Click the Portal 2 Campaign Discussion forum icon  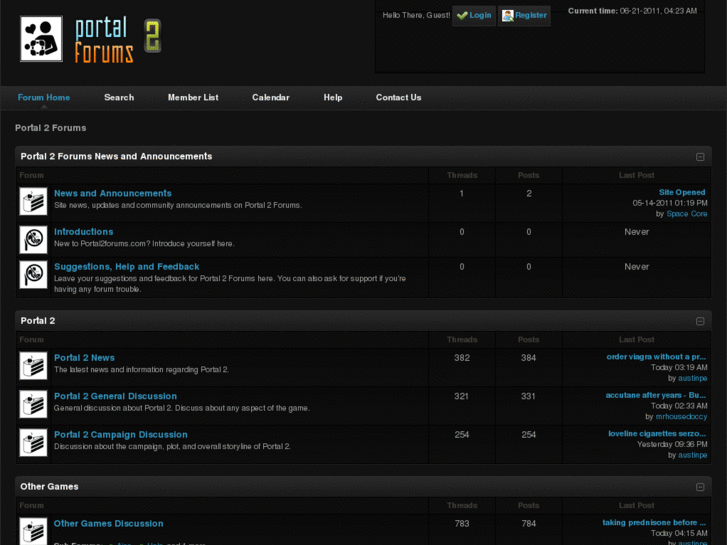click(33, 442)
